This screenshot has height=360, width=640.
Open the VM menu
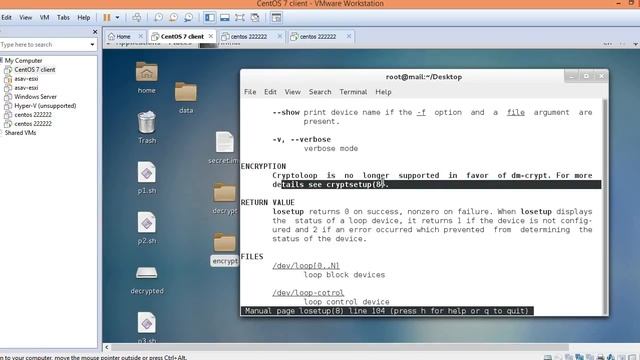[44, 18]
